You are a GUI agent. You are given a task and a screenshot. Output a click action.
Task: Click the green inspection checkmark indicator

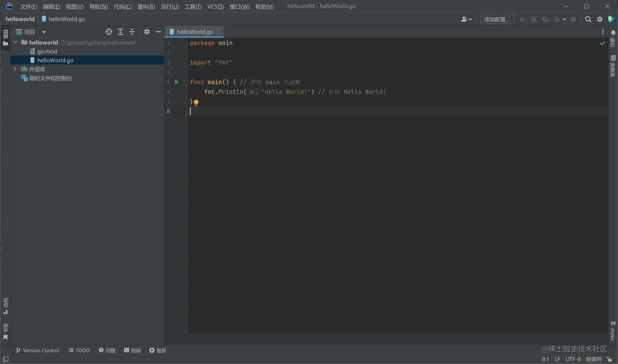[602, 43]
